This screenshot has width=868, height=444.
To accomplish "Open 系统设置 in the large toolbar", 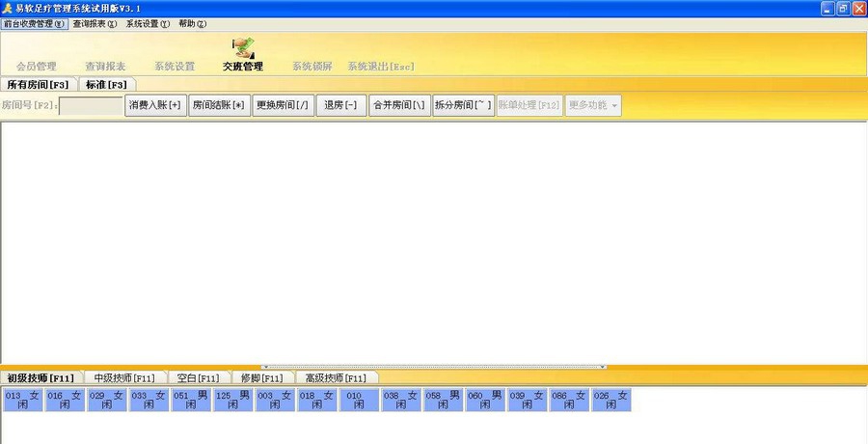I will pyautogui.click(x=175, y=67).
